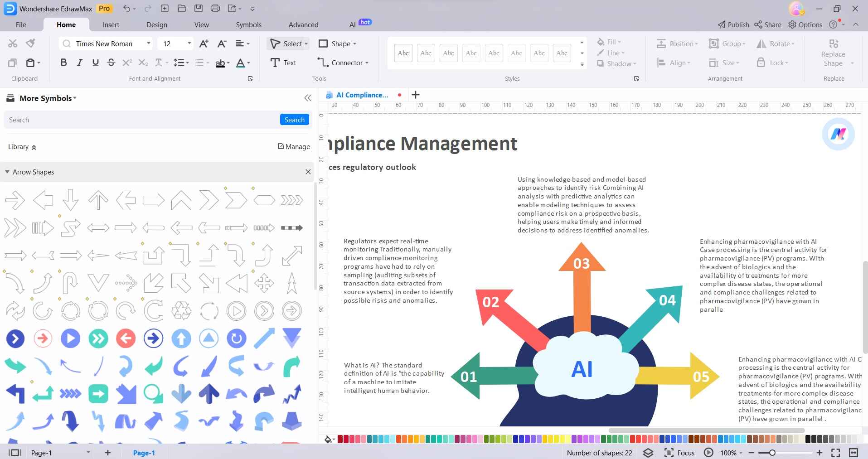Screen dimensions: 868x459
Task: Apply superscript formatting
Action: pos(127,63)
